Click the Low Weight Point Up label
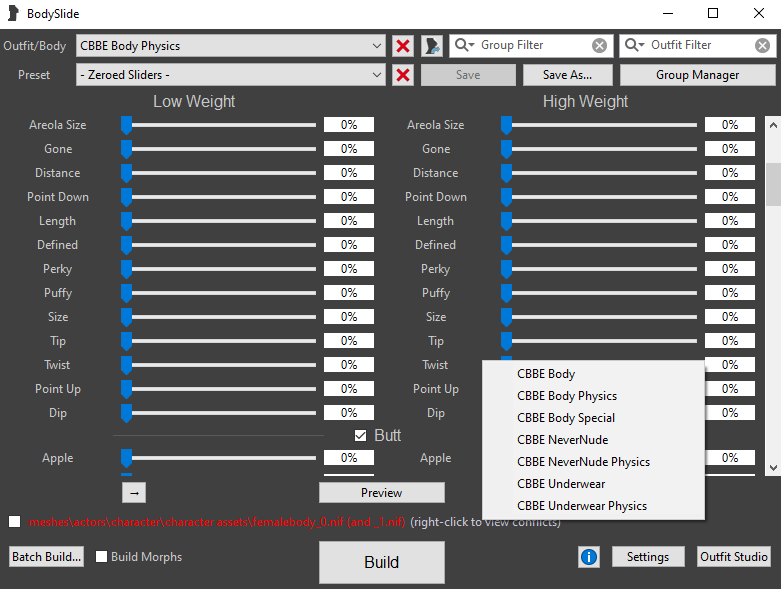The image size is (781, 589). point(58,389)
